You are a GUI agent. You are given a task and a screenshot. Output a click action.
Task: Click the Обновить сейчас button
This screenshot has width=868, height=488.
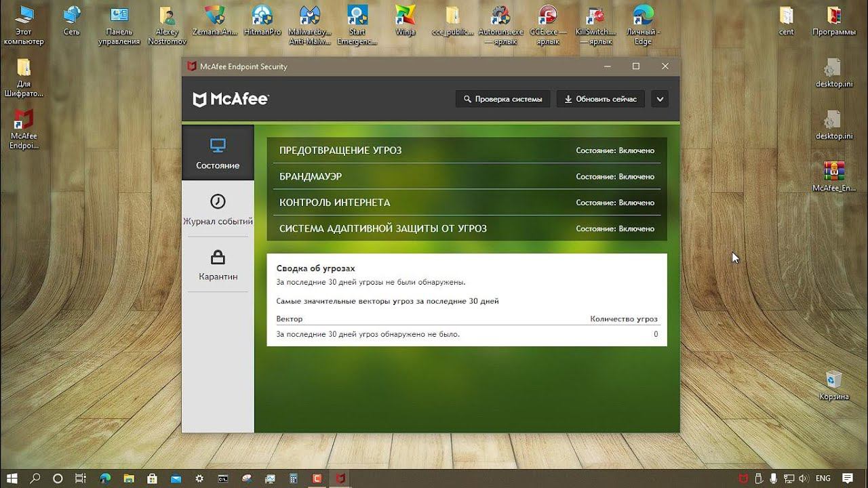tap(601, 99)
